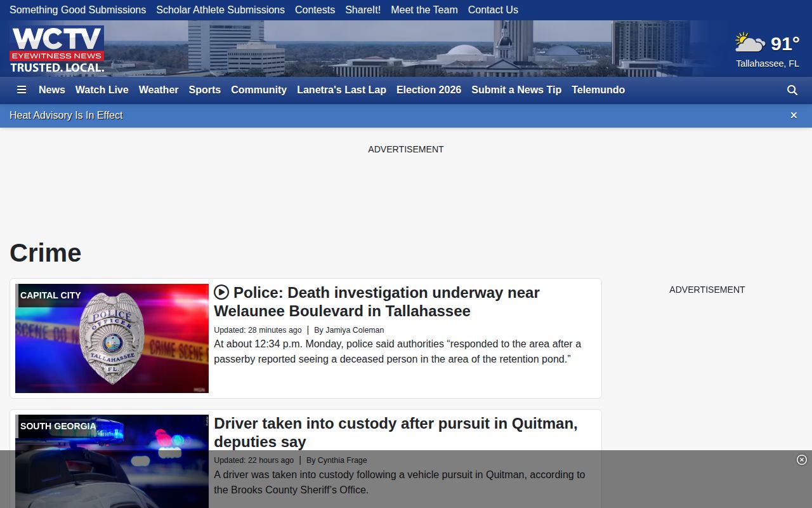Open Submit a News Tip

coord(516,90)
